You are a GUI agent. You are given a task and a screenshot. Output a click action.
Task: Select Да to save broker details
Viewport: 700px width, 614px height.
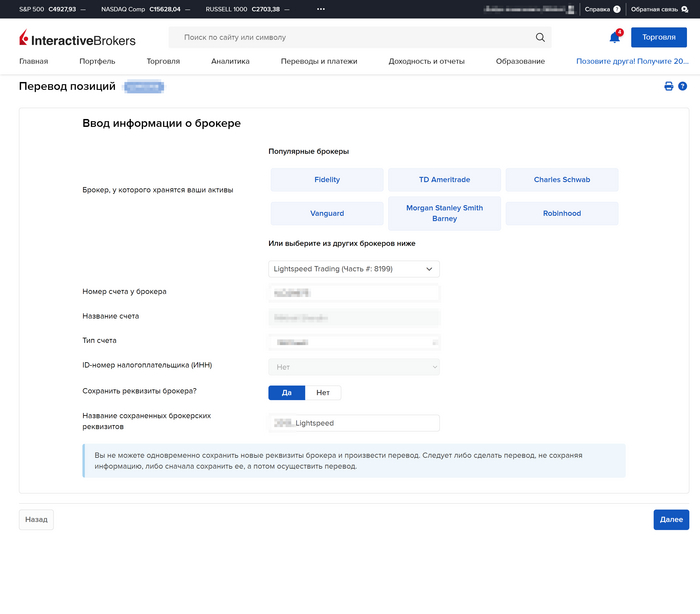pyautogui.click(x=286, y=393)
